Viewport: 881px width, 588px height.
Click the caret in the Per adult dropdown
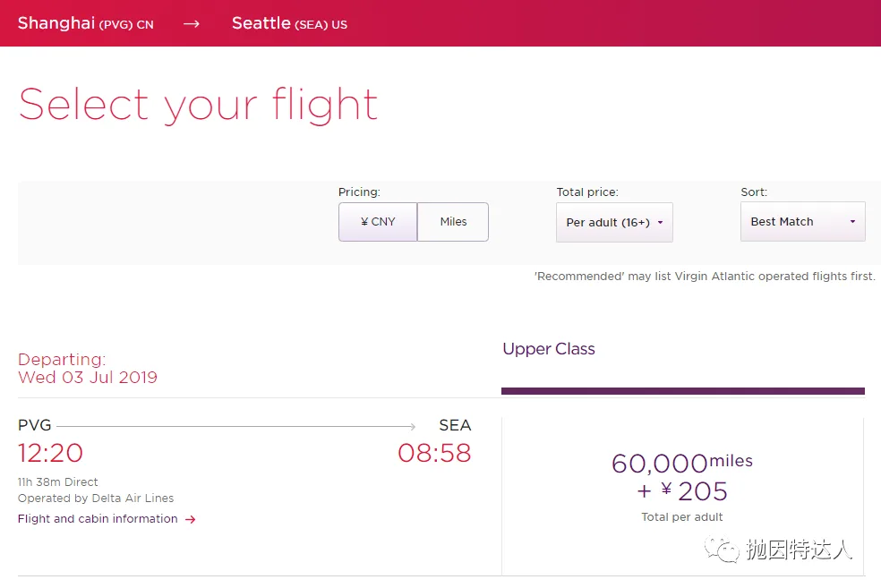pos(660,222)
